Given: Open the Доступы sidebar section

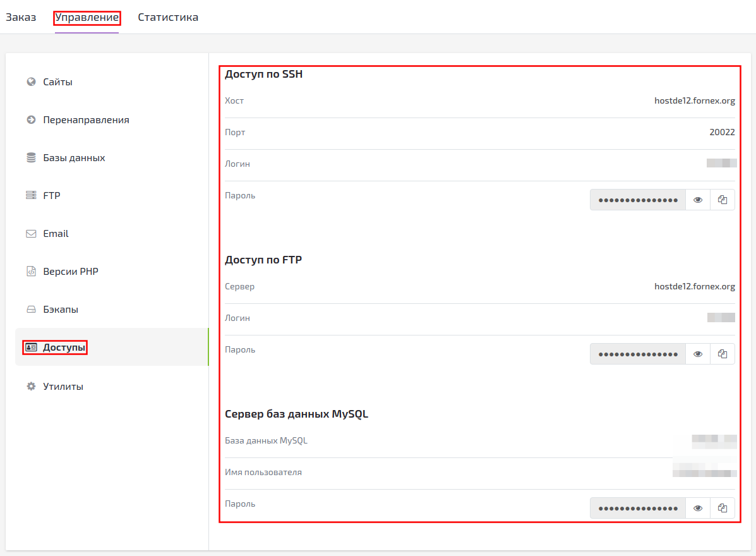Looking at the screenshot, I should click(x=64, y=347).
